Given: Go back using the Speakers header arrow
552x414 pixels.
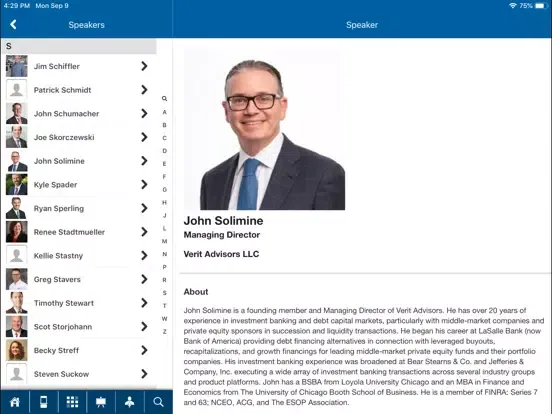Looking at the screenshot, I should click(x=13, y=25).
